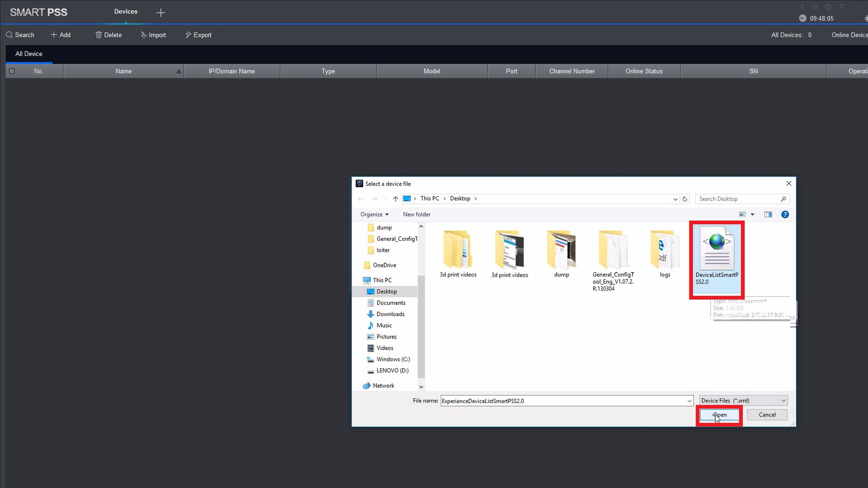Click the New folder button
The width and height of the screenshot is (868, 488).
point(417,214)
